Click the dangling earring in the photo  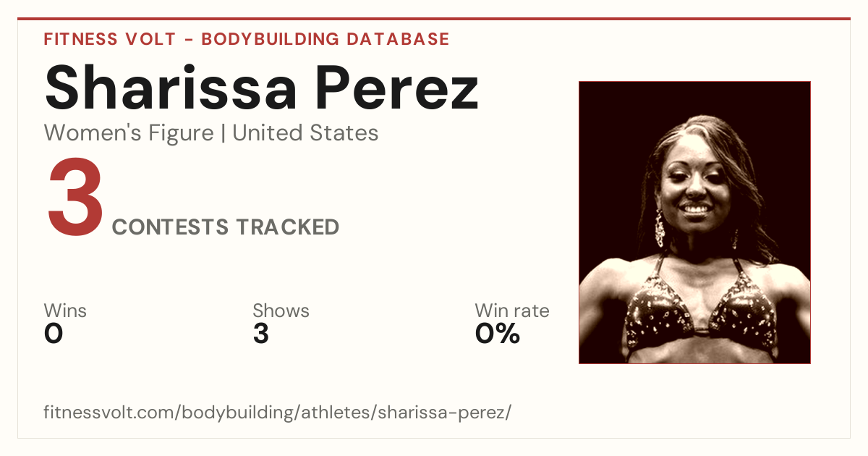point(660,227)
